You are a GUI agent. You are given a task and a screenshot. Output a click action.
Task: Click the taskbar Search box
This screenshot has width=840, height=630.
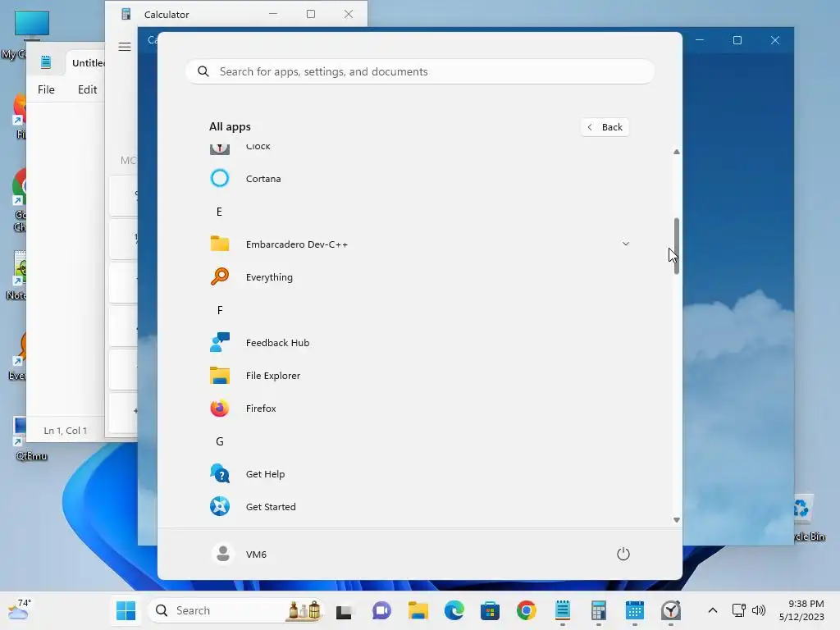[236, 610]
